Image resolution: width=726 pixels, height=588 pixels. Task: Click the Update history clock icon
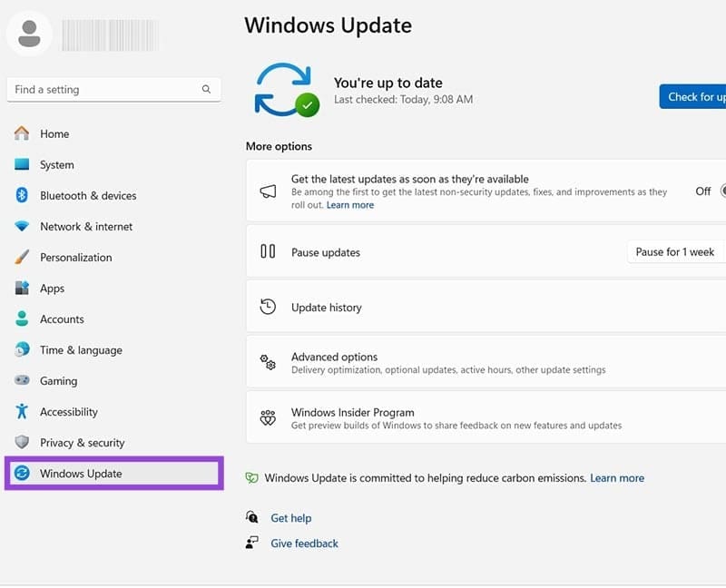pyautogui.click(x=268, y=307)
